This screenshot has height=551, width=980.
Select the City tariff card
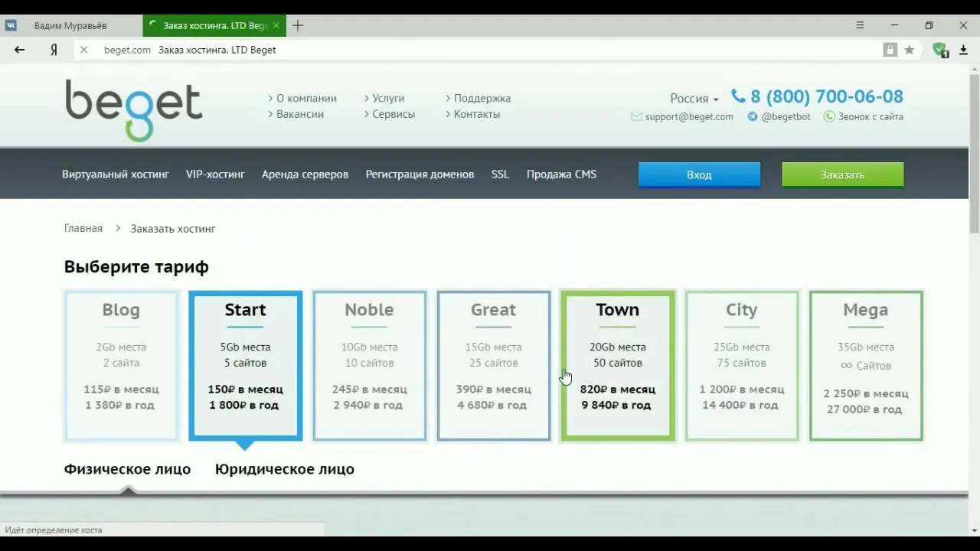741,366
